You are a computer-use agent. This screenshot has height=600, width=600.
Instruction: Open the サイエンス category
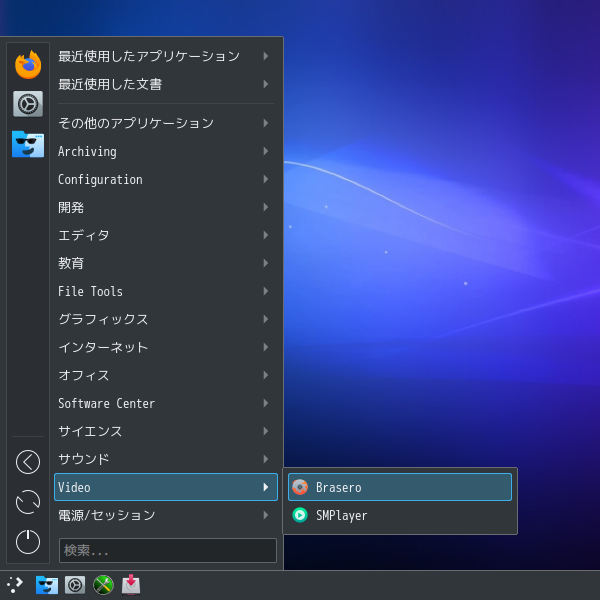[x=166, y=431]
